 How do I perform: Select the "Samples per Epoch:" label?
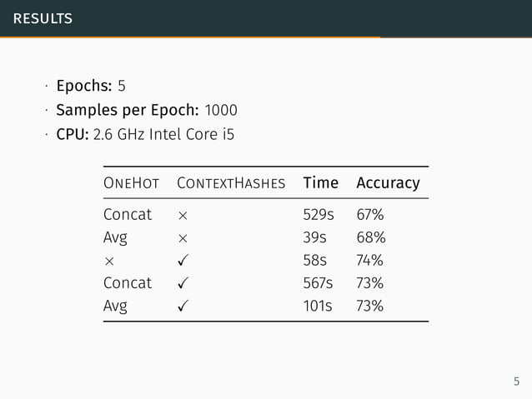coord(128,110)
